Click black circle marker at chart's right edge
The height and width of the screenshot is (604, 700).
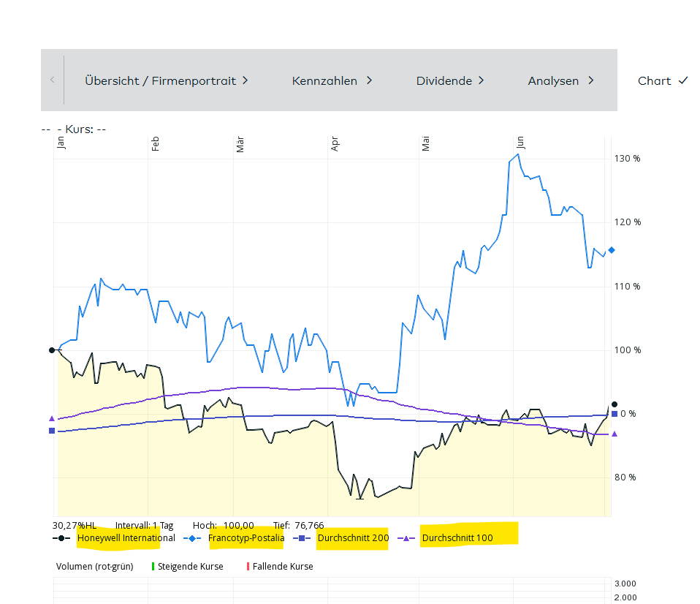coord(615,404)
